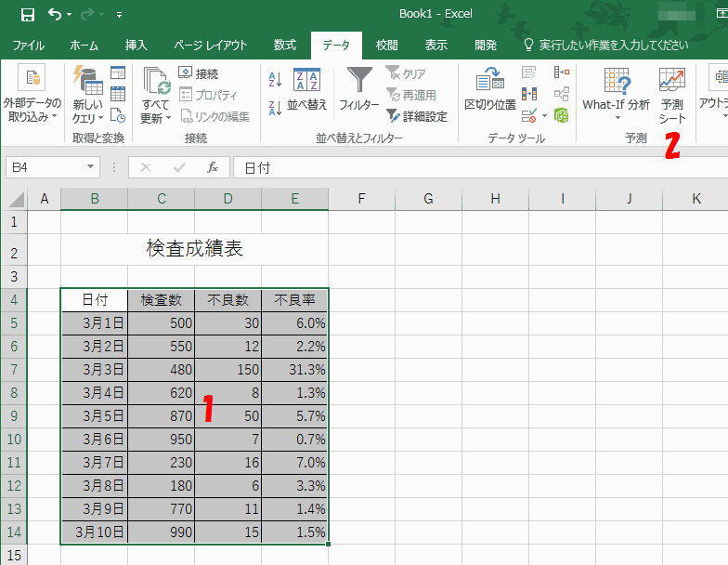Open the Sort (並べ替え) dialog
Screen dimensions: 728x565
click(306, 89)
